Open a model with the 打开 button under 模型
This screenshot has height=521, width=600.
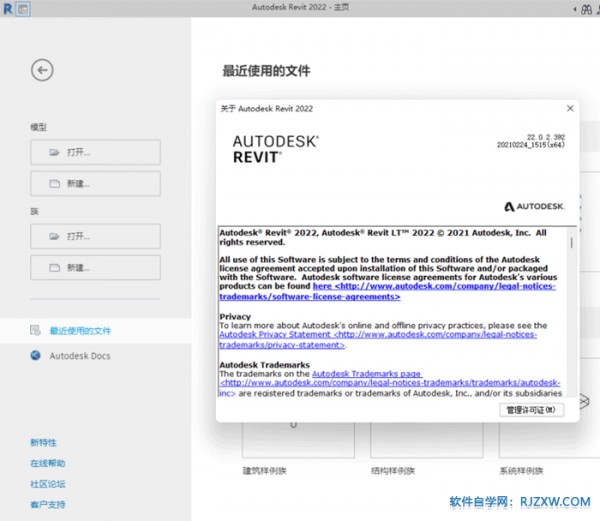coord(95,152)
